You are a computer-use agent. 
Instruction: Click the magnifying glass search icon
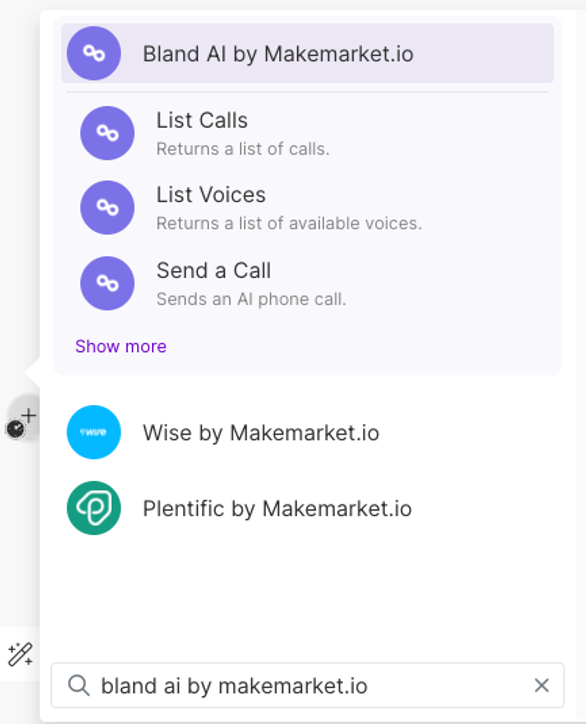click(x=79, y=686)
